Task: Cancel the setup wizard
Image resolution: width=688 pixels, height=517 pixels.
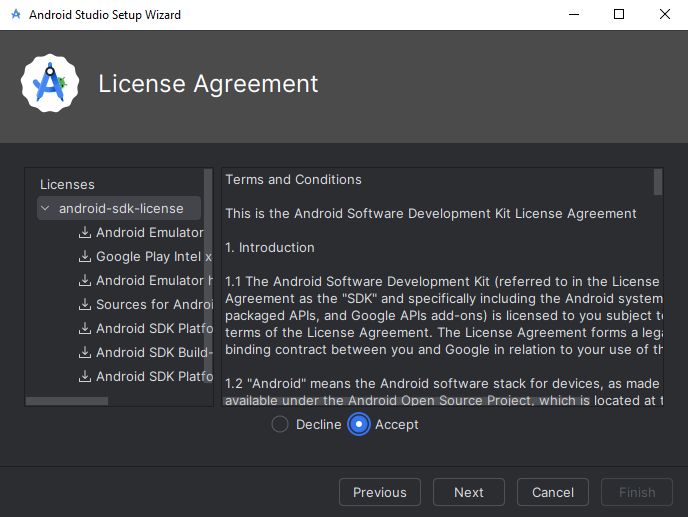Action: (x=553, y=492)
